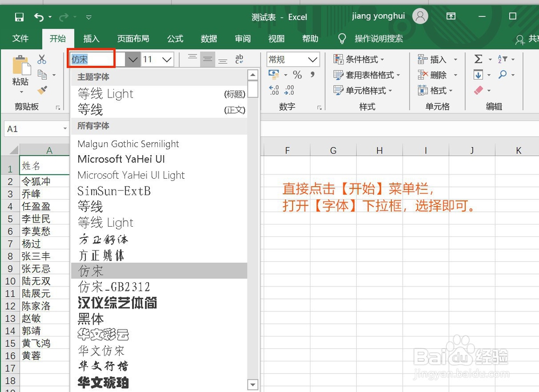Choose Microsoft YaHei UI font
This screenshot has height=392, width=539.
(159, 159)
